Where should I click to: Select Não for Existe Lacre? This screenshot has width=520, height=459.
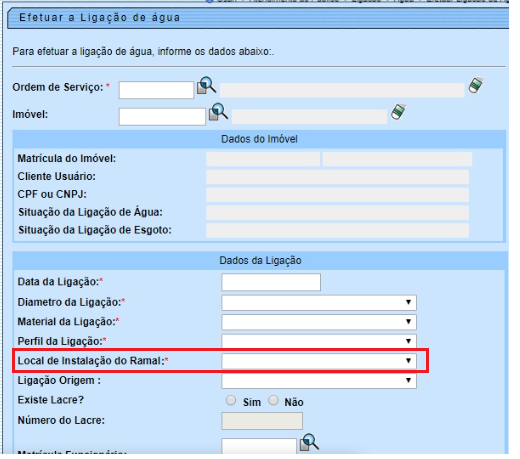tap(273, 400)
